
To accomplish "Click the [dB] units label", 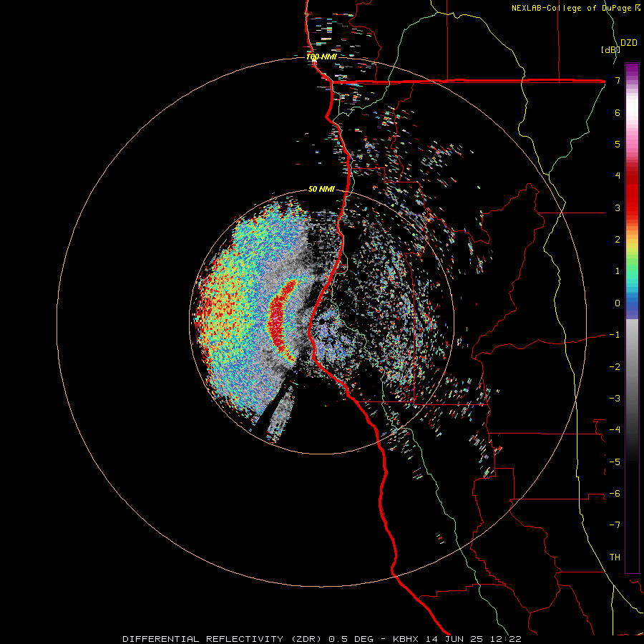I will 610,49.
